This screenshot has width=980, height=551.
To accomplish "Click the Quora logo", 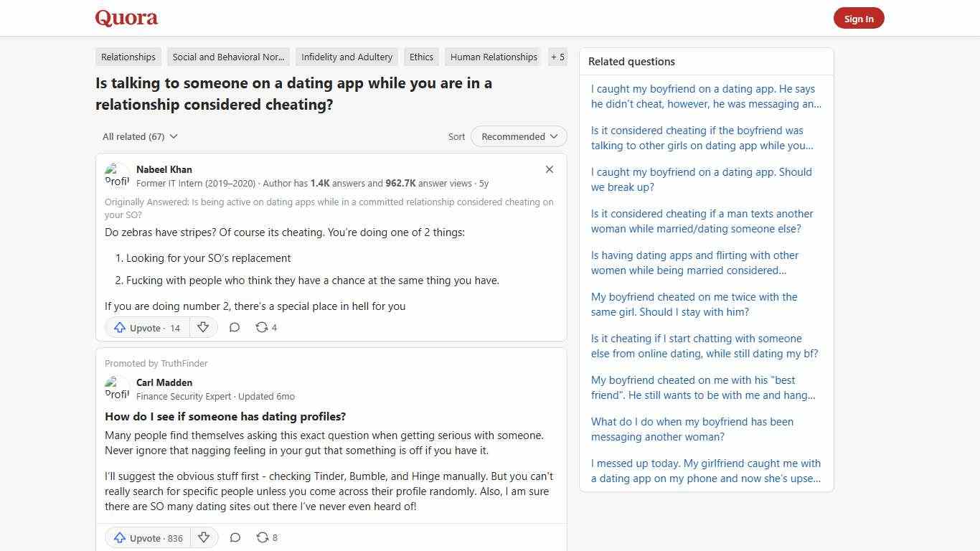I will coord(126,17).
